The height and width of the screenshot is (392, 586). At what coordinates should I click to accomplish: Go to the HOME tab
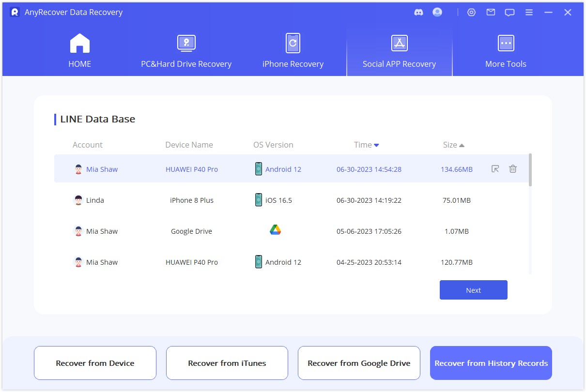[79, 50]
